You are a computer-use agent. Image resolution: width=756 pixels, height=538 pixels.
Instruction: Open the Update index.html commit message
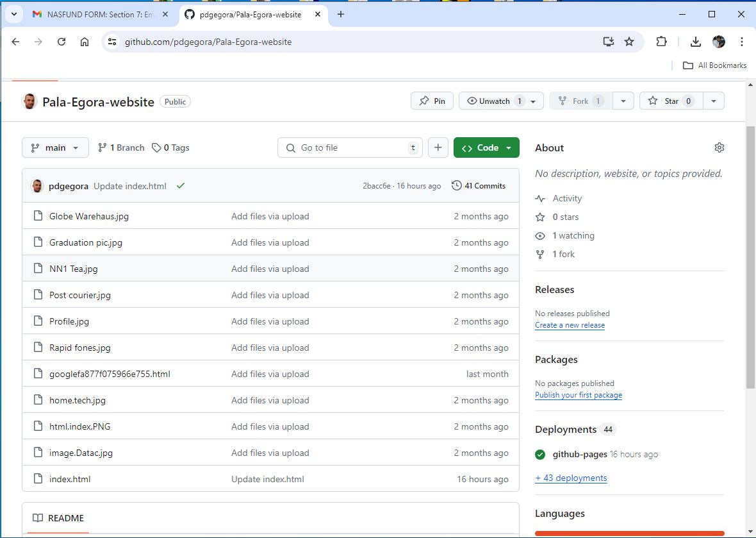130,186
